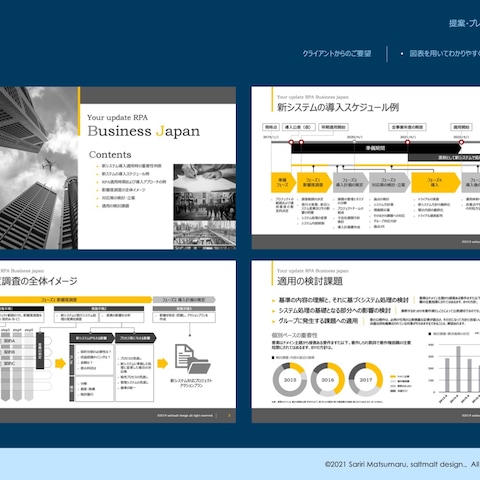
Task: Click the tallest bar in bar chart
Action: pyautogui.click(x=458, y=369)
